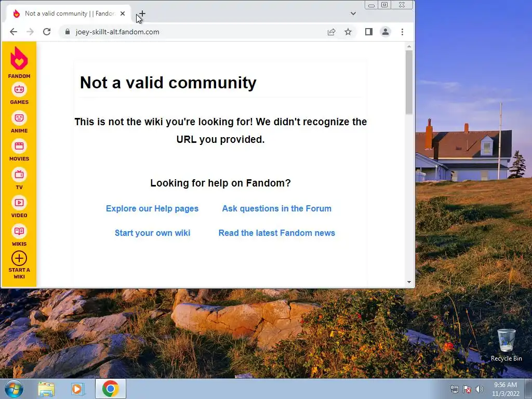Click the vertical scrollbar thumb
532x399 pixels.
click(x=409, y=82)
